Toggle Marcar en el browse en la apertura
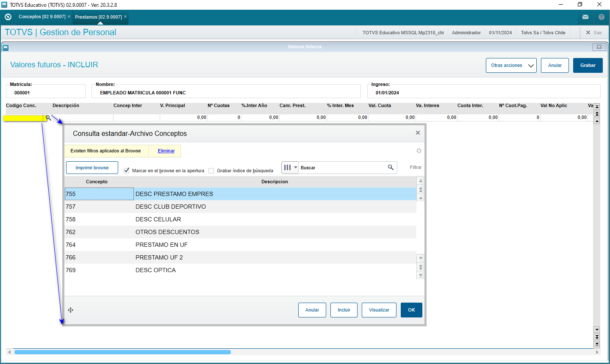The width and height of the screenshot is (610, 364). tap(126, 171)
